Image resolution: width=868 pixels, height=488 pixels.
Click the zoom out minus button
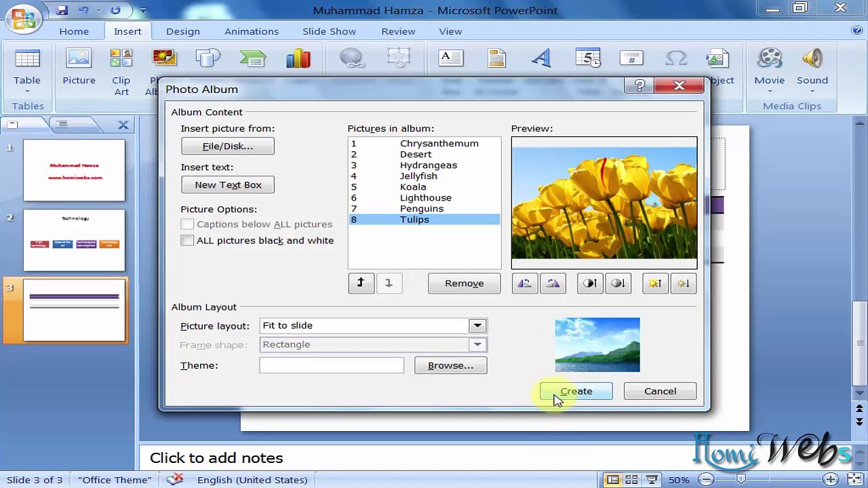pyautogui.click(x=707, y=480)
